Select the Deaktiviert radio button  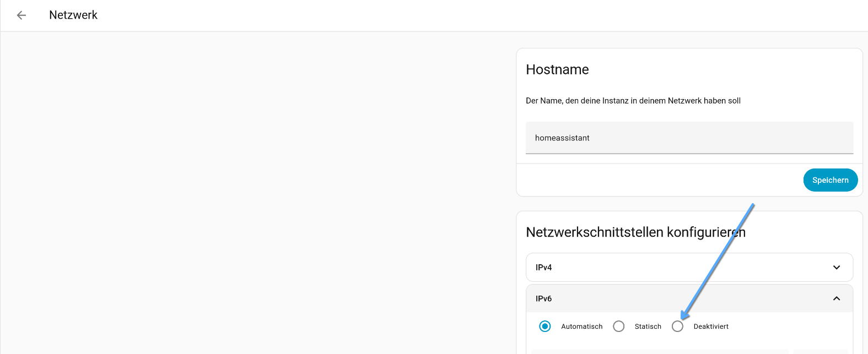[678, 326]
